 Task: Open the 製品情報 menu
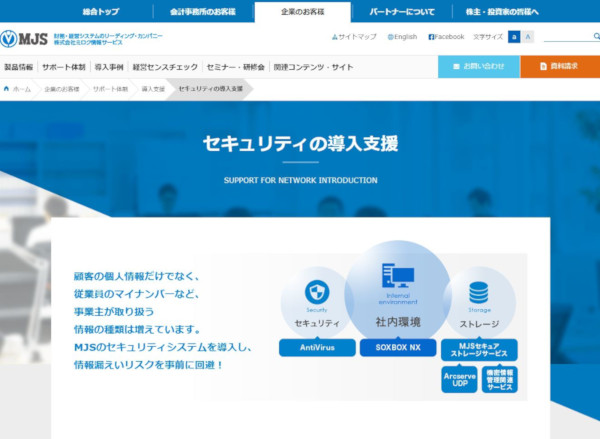[x=18, y=67]
